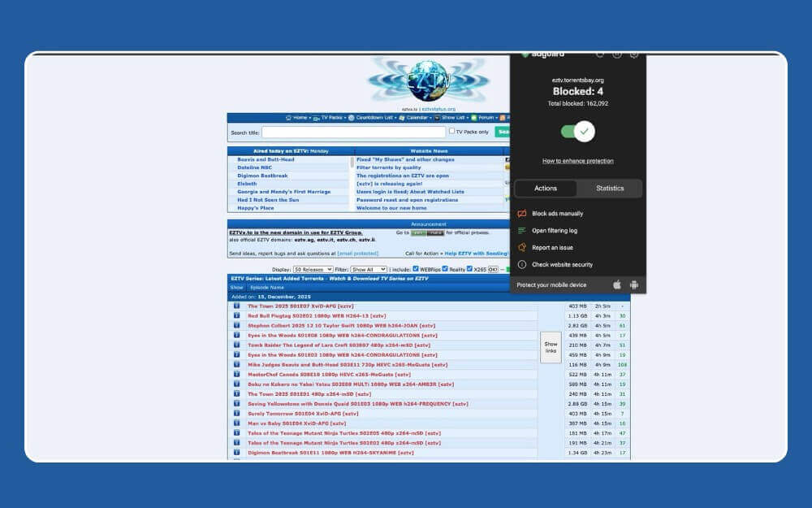
Task: Select the Actions tab in AdGuard
Action: [545, 188]
